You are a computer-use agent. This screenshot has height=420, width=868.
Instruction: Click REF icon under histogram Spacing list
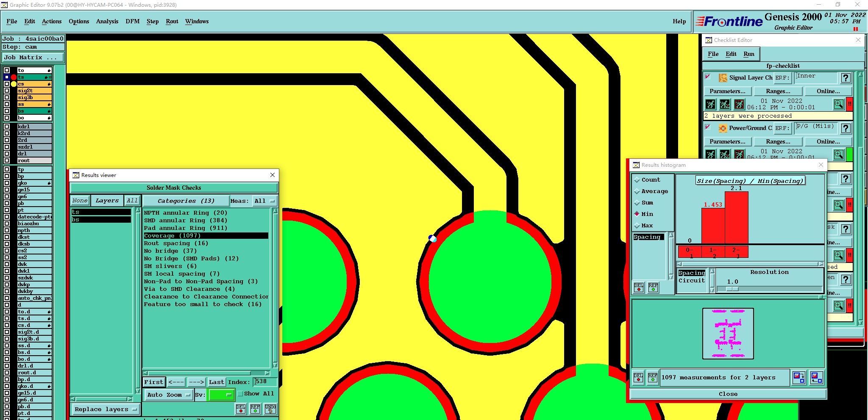click(653, 287)
